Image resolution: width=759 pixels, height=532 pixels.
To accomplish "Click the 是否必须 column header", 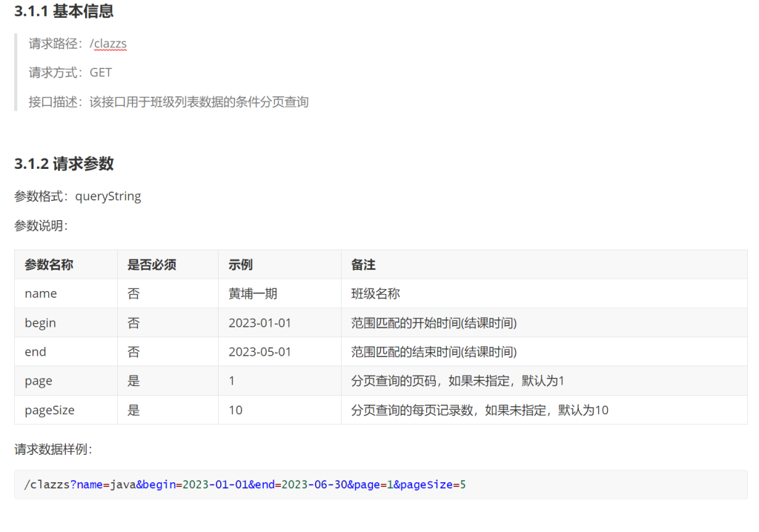I will 151,265.
